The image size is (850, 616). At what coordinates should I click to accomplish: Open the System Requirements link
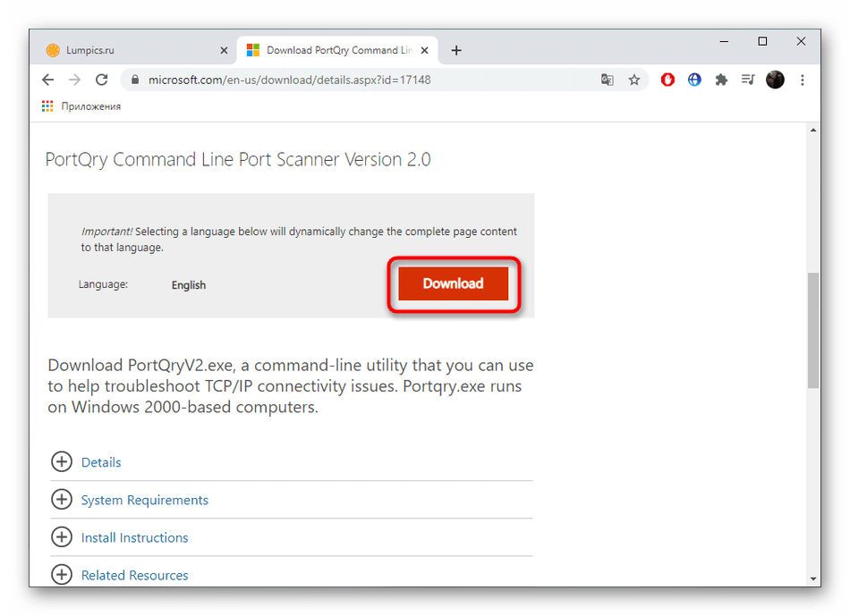(145, 500)
